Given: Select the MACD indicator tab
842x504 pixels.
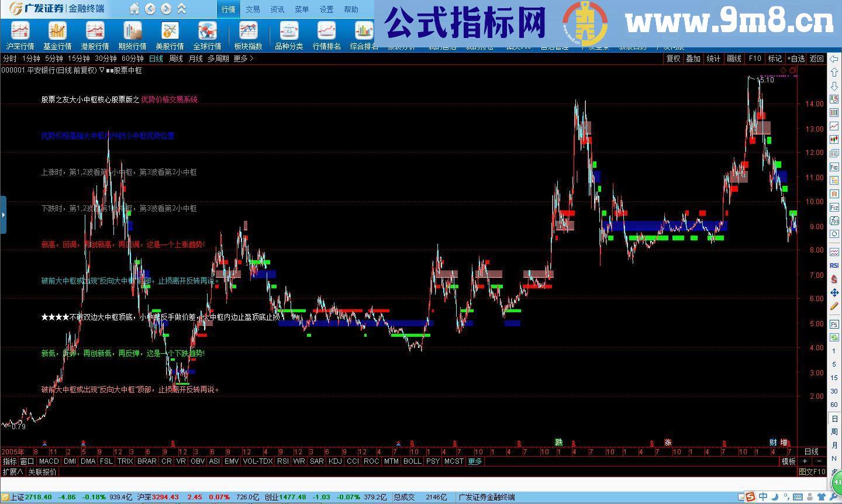Looking at the screenshot, I should [x=49, y=461].
